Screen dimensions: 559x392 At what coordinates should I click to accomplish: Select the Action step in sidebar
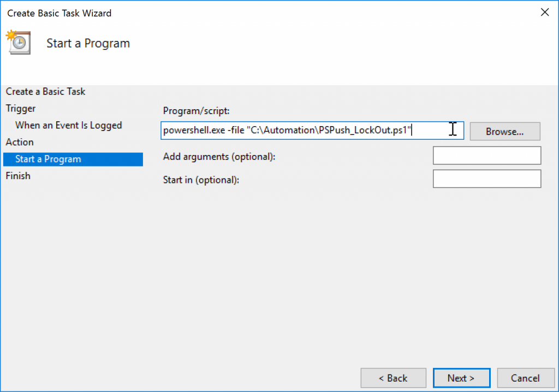pyautogui.click(x=20, y=142)
